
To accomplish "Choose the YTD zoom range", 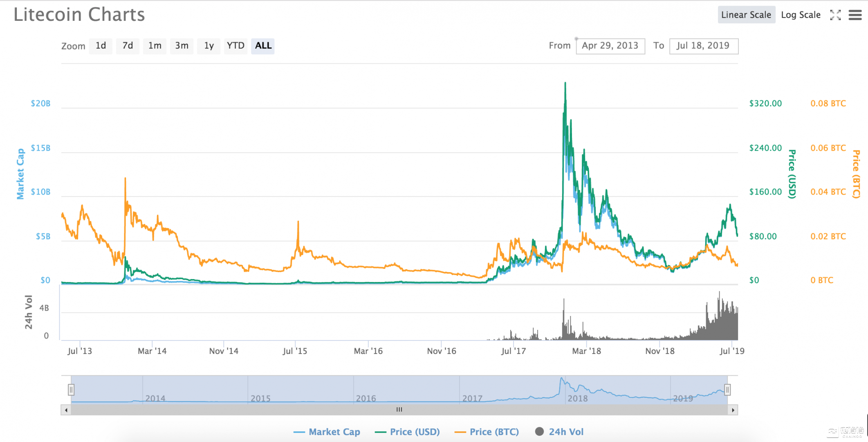I will click(236, 46).
